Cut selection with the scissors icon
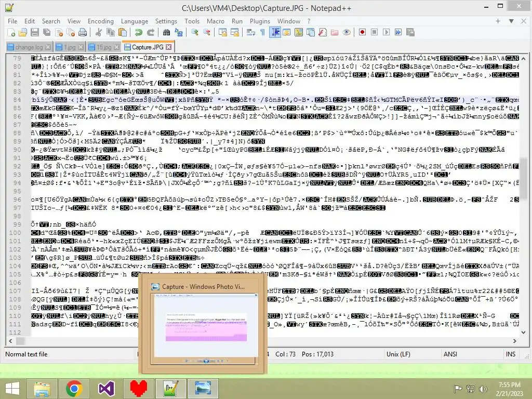The width and height of the screenshot is (532, 399). pos(98,33)
